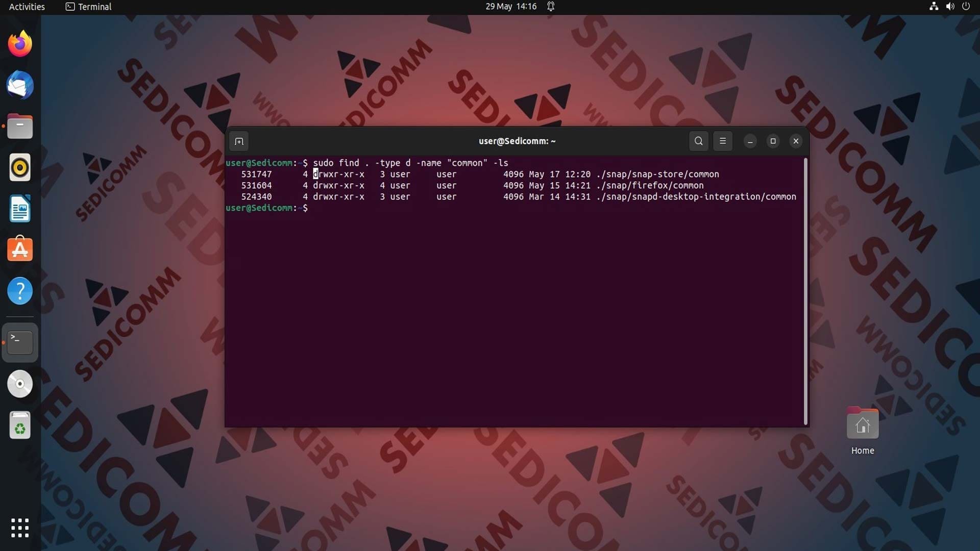Screen dimensions: 980x551
Task: Click the sudo find command text
Action: (410, 163)
